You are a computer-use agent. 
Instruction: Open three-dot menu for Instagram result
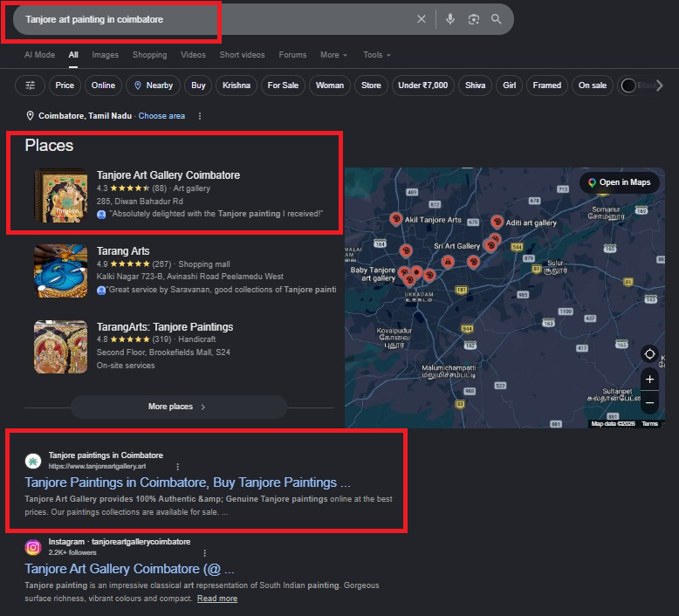tap(205, 553)
